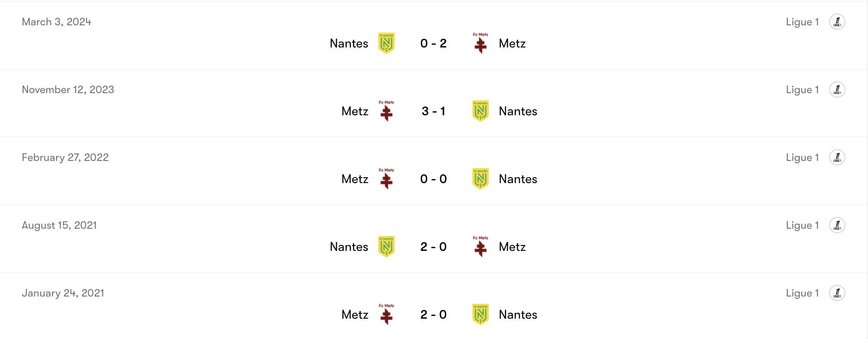Screen dimensions: 868x339
Task: Select the FC Metz logo in the January 24 row
Action: tap(387, 314)
